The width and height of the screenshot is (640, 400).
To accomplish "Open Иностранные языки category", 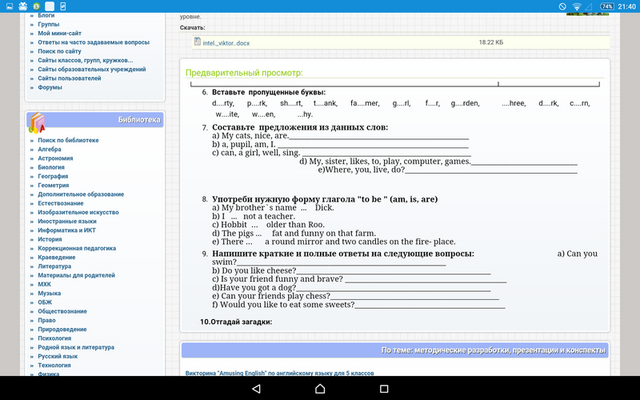I will [x=67, y=221].
